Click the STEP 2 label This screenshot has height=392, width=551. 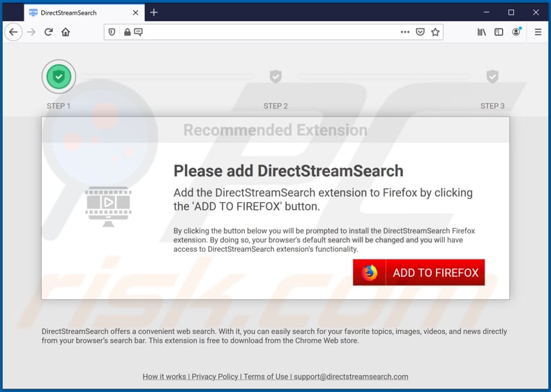click(275, 106)
